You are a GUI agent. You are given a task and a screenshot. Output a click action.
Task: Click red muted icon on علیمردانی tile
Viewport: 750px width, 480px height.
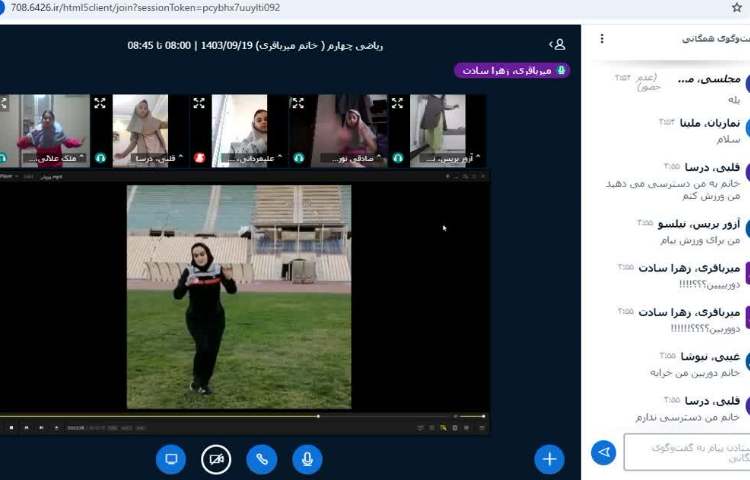pos(199,158)
